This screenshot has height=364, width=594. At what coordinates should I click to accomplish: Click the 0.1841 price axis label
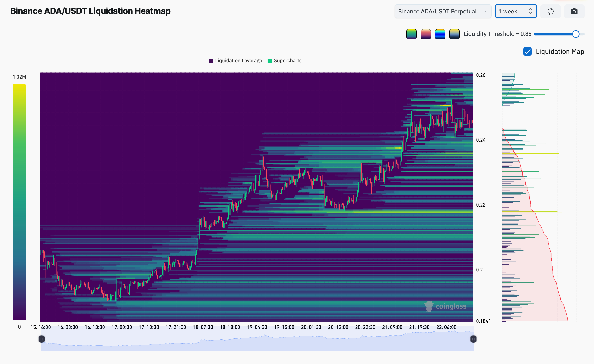483,321
